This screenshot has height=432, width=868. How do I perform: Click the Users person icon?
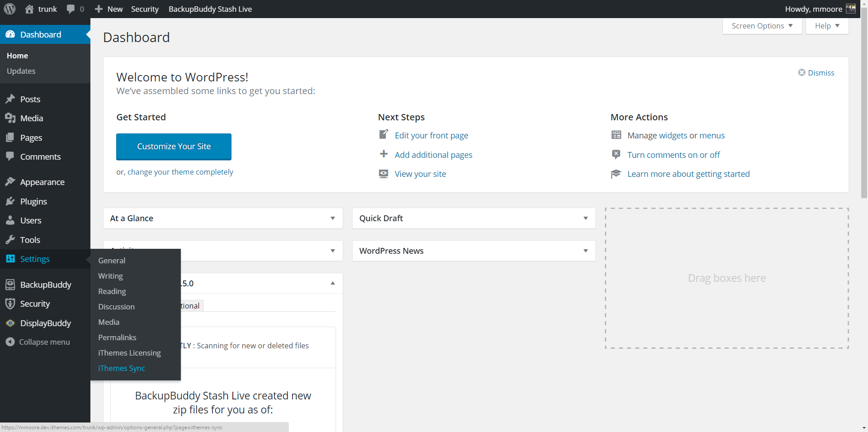tap(10, 220)
